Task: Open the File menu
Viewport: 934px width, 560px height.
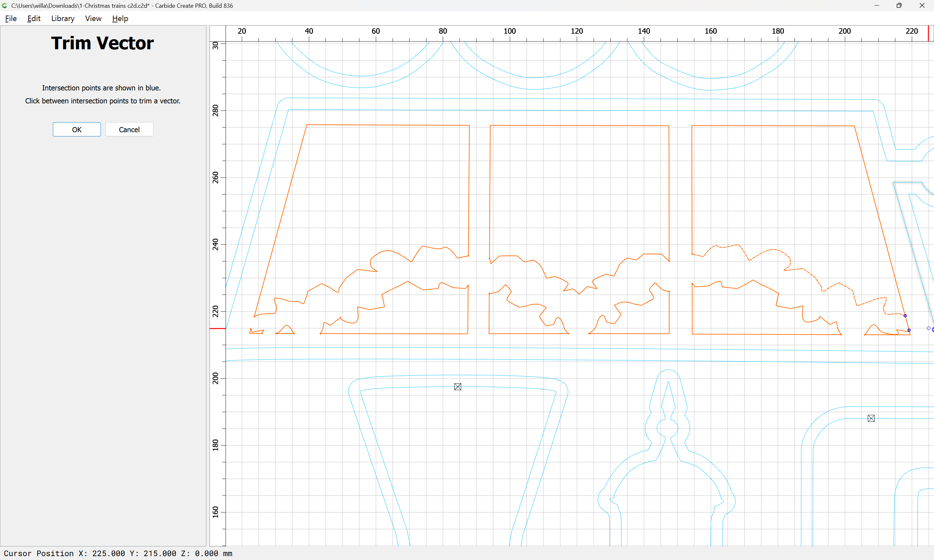Action: coord(11,18)
